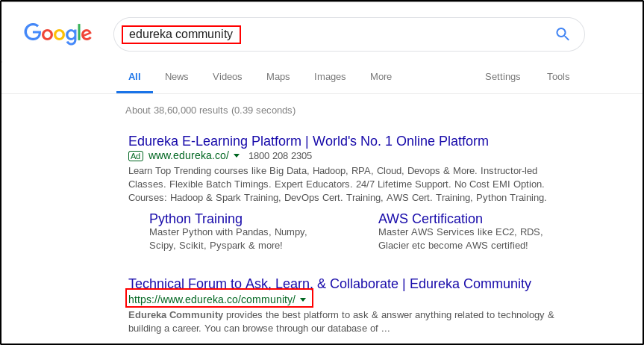Open Technical Forum Edureka Community result title
Viewport: 644px width, 345px height.
click(x=330, y=283)
